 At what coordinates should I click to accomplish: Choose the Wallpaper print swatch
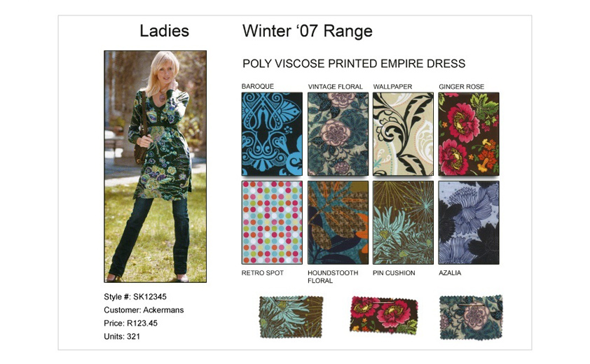click(403, 134)
